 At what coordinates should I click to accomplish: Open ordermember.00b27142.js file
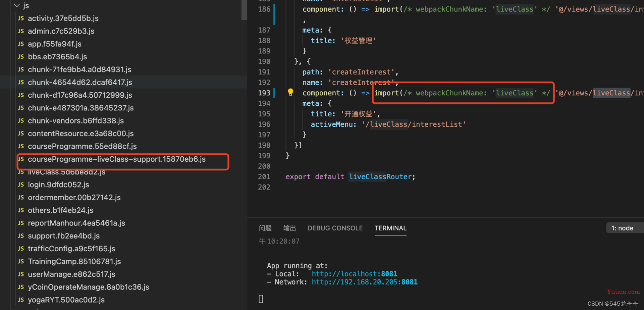[x=74, y=198]
